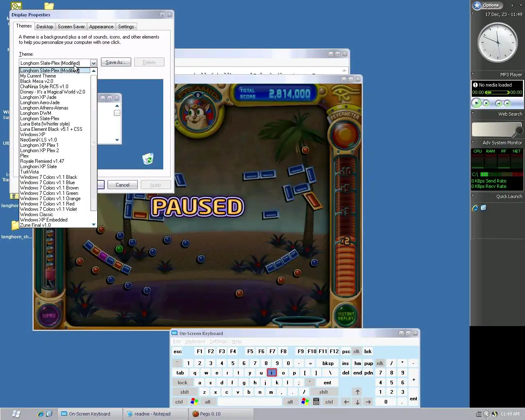Click the left arrow key on On-Screen Keyboard
The width and height of the screenshot is (525, 420).
click(x=346, y=402)
